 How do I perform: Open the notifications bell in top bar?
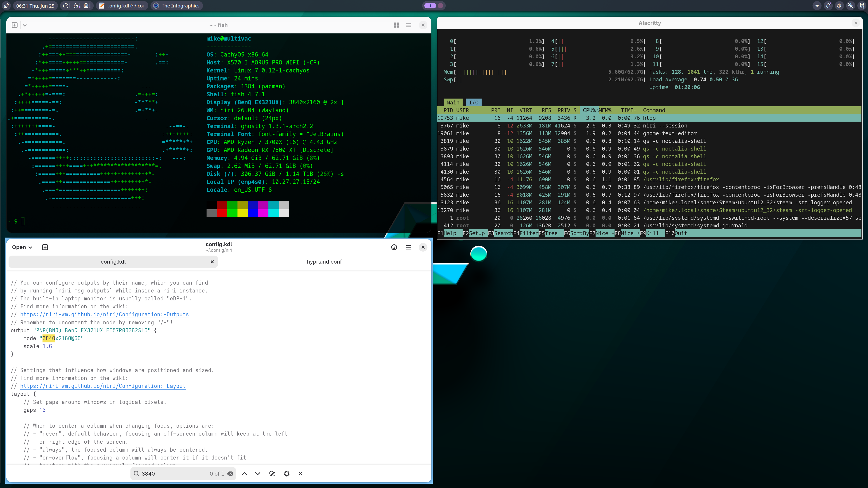point(828,6)
